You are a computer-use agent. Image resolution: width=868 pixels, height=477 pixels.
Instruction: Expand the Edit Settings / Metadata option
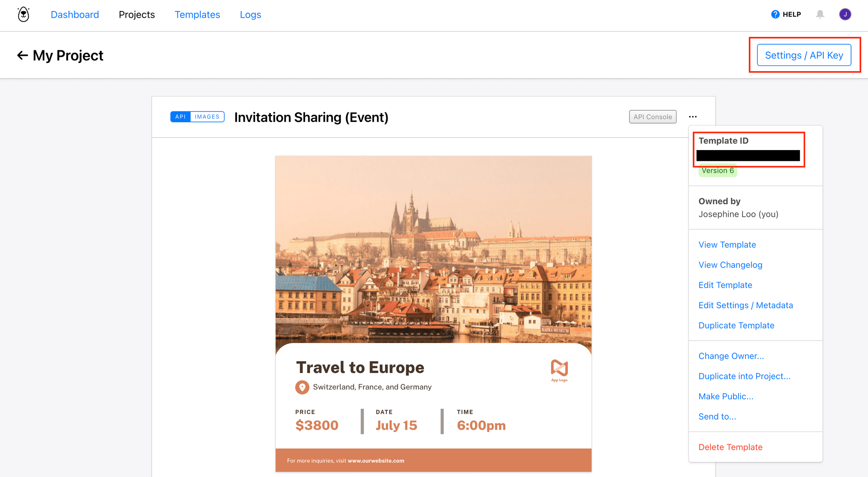tap(746, 305)
